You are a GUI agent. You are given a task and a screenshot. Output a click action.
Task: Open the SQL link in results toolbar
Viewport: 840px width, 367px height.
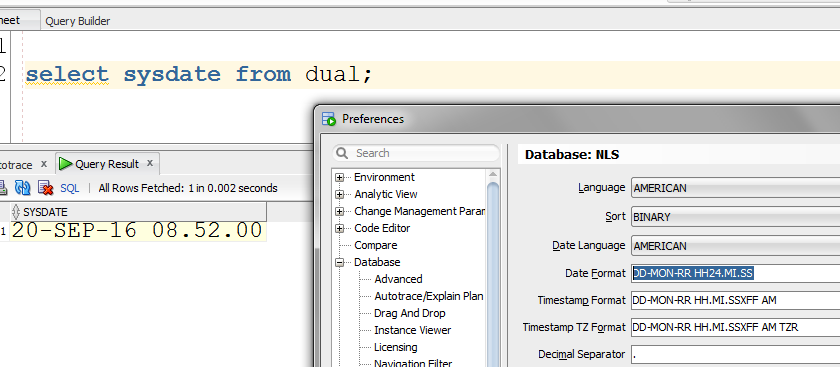click(x=70, y=188)
